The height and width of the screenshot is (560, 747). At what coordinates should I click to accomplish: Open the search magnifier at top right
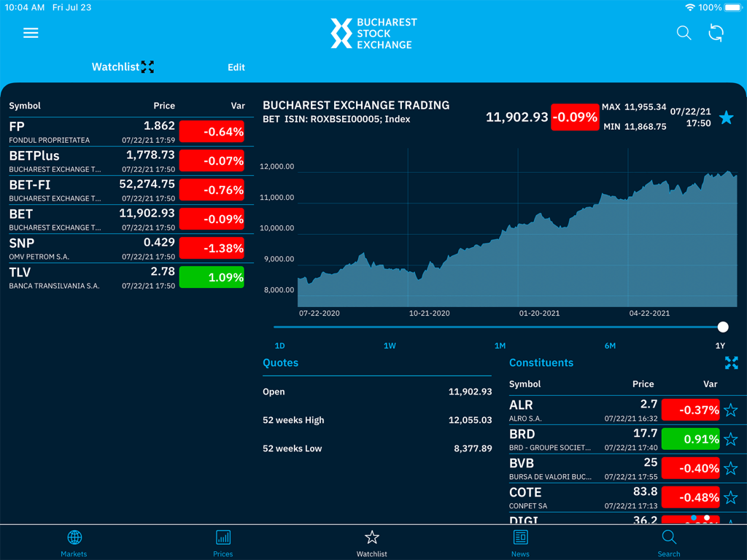click(684, 33)
